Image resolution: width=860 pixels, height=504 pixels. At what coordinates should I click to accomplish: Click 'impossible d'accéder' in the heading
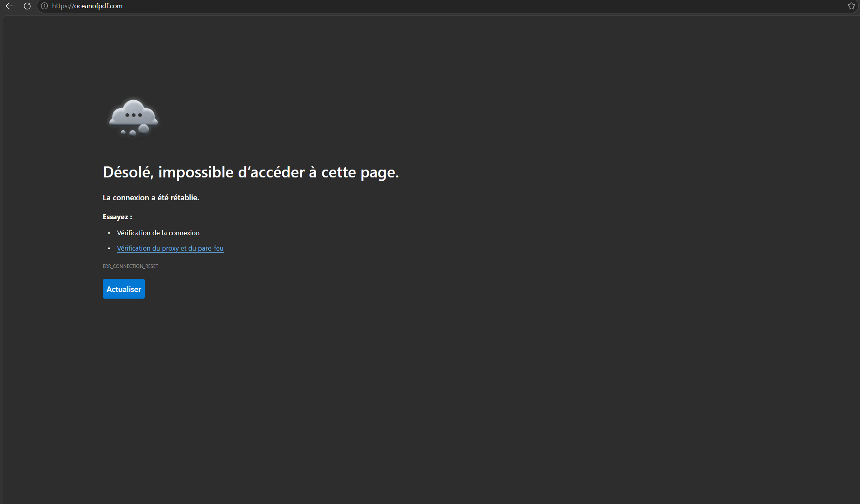point(232,172)
